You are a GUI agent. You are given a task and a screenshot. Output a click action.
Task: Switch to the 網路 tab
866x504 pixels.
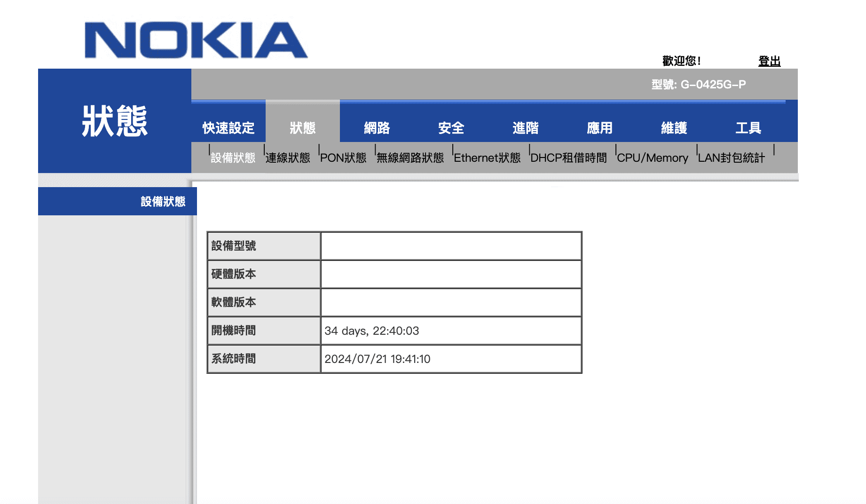tap(377, 127)
